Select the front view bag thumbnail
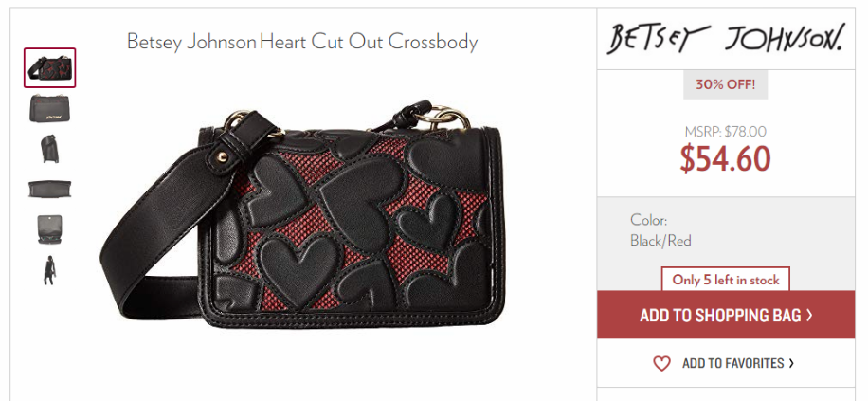Image resolution: width=868 pixels, height=401 pixels. 50,68
